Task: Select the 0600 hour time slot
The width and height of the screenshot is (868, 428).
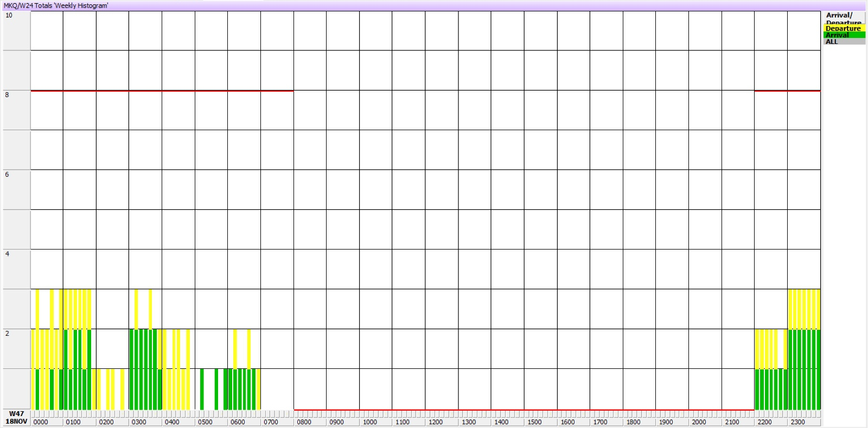Action: coord(238,422)
